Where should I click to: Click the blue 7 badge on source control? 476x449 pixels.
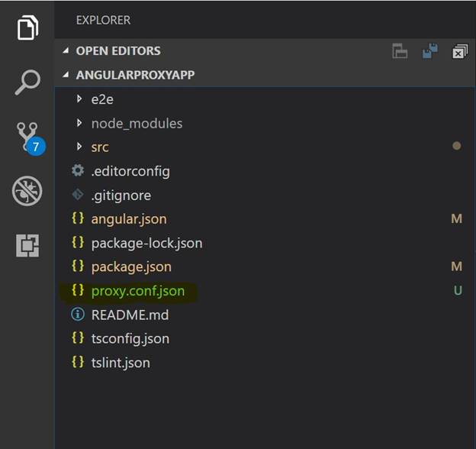click(x=36, y=147)
